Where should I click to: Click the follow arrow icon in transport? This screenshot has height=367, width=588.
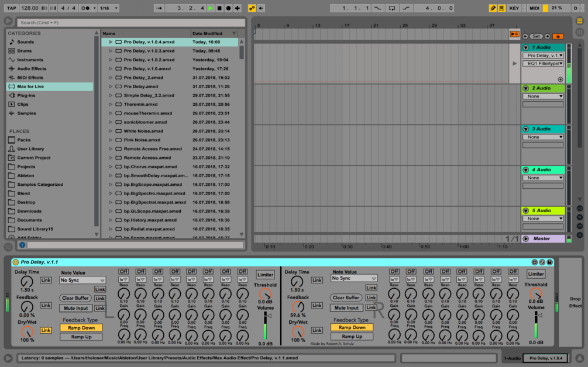159,8
